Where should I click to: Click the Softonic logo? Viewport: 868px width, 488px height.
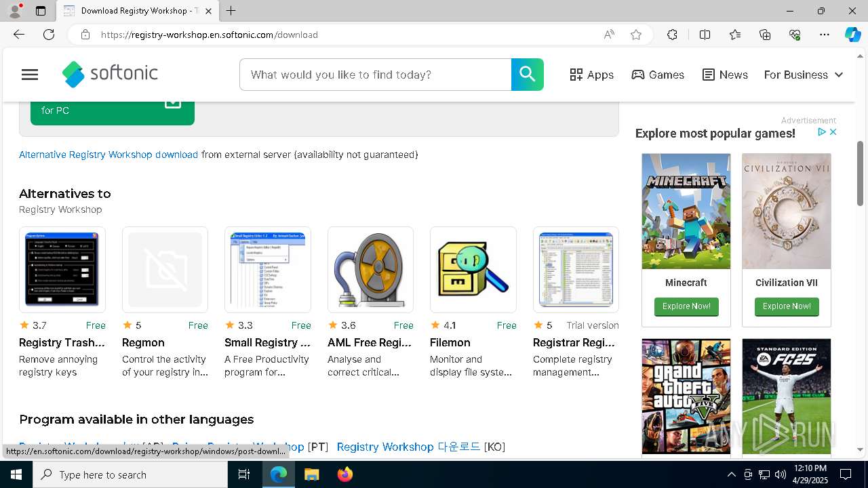pyautogui.click(x=110, y=75)
